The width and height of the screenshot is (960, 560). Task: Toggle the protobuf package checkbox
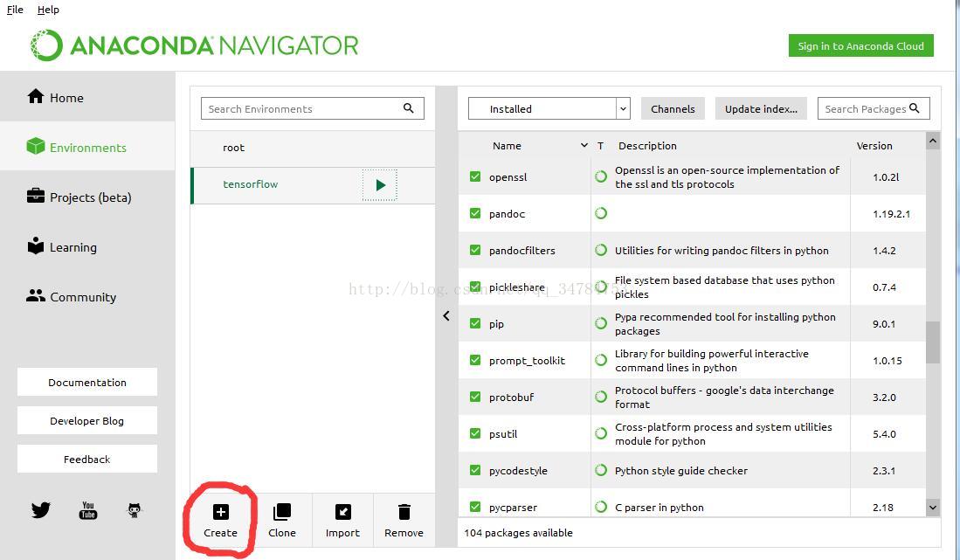pos(475,397)
